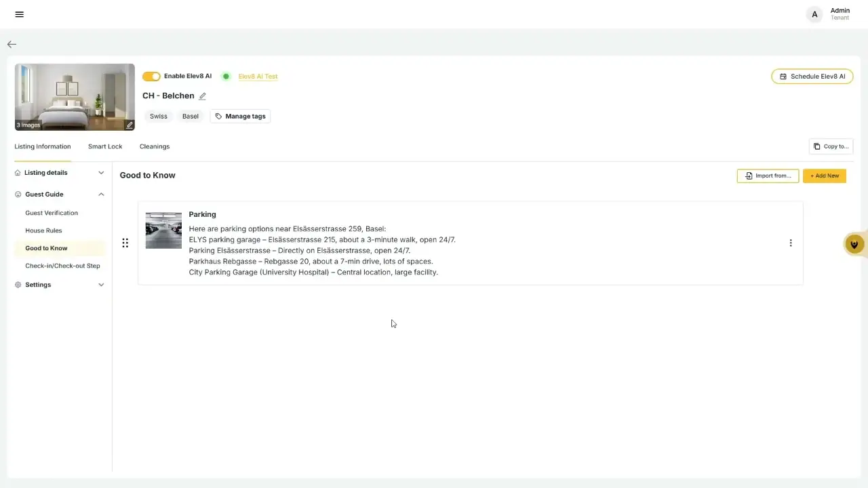Click the Parkhaus Rebgasse line

coord(311,262)
